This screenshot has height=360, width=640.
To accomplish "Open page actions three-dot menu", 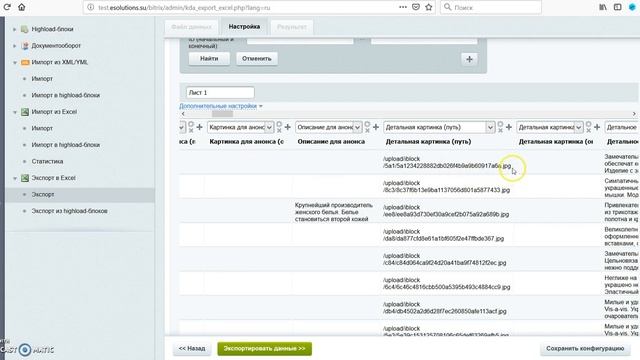I will [x=403, y=7].
